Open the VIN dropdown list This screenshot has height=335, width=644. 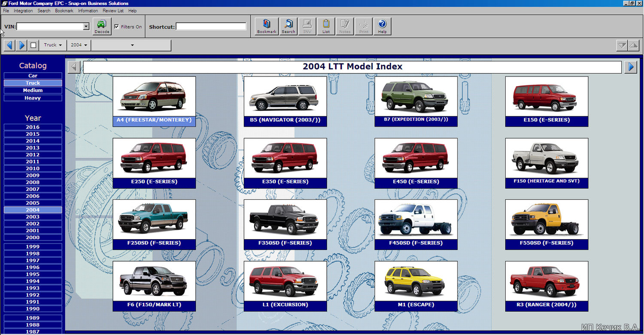click(x=86, y=27)
